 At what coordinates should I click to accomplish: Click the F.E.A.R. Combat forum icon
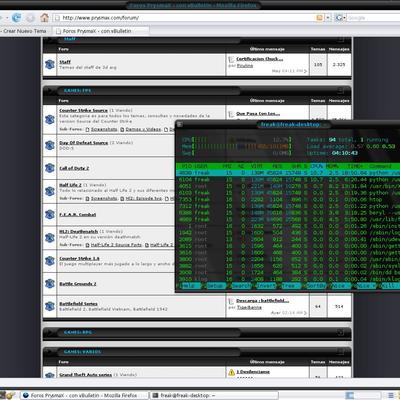50,214
